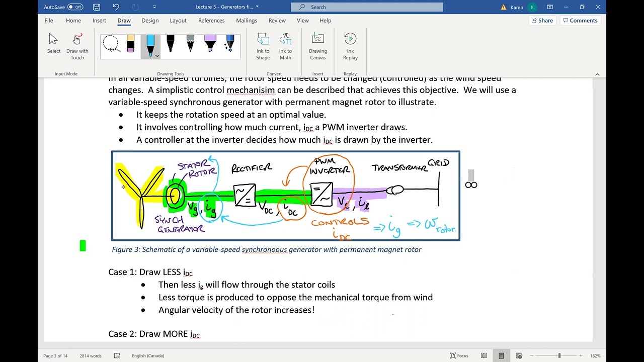Open the References tab
The width and height of the screenshot is (644, 362).
(211, 21)
